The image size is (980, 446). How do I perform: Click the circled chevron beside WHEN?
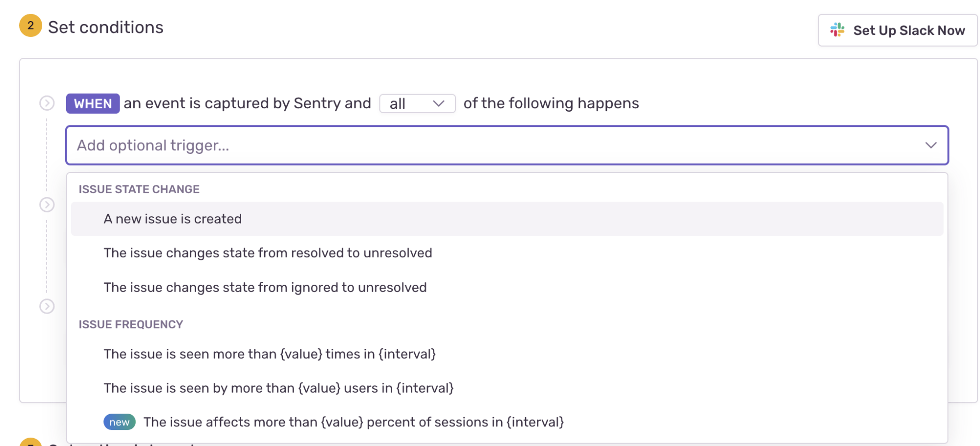click(x=47, y=103)
